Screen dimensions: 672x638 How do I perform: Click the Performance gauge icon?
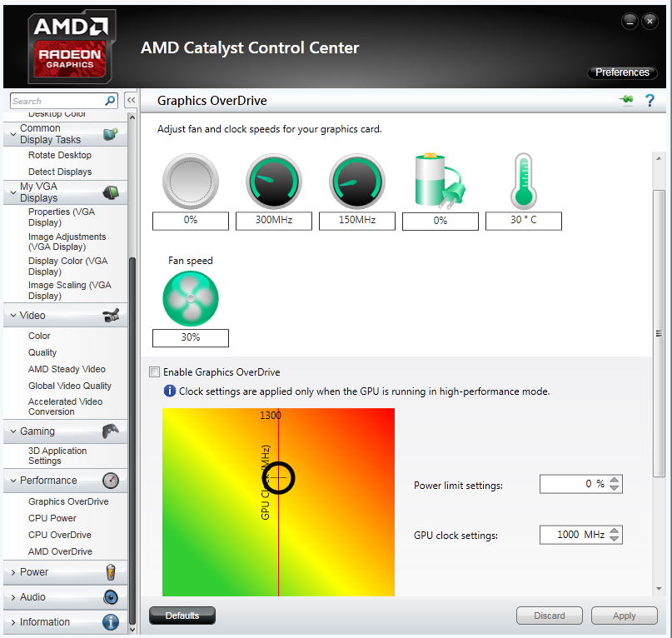[x=111, y=481]
